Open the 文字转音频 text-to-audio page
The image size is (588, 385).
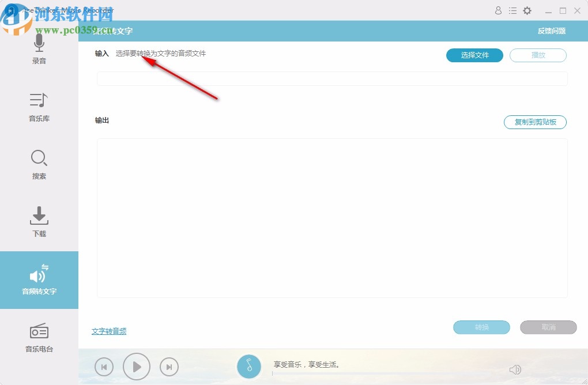(109, 331)
